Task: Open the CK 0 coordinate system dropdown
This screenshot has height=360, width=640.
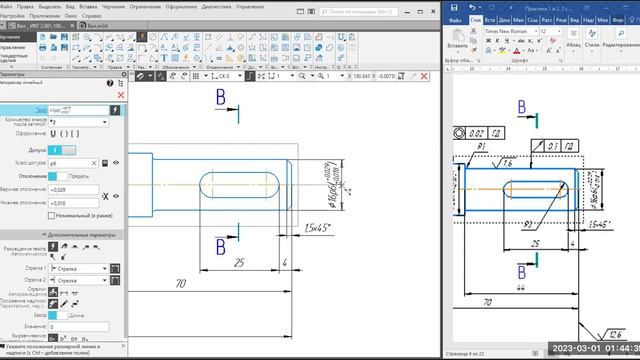Action: (240, 76)
